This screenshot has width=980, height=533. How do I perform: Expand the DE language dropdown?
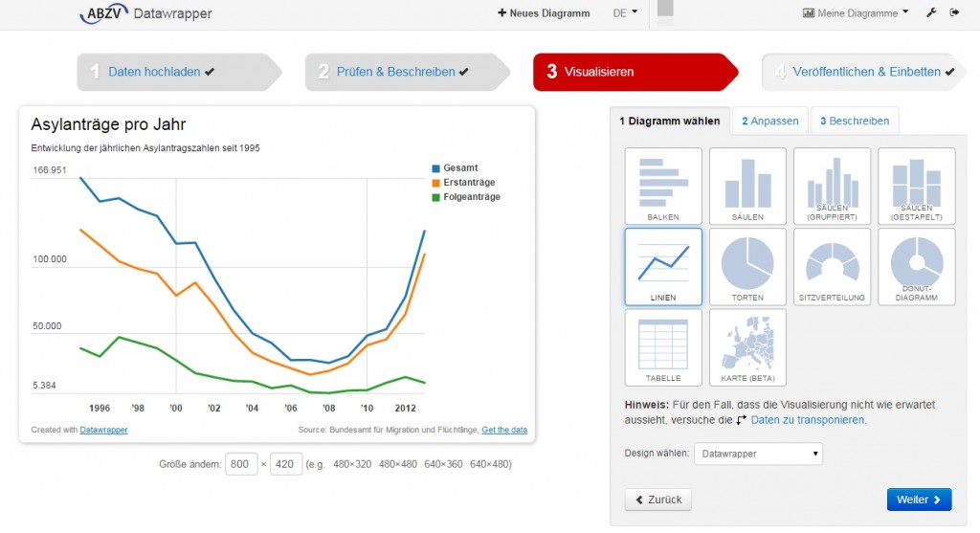pyautogui.click(x=625, y=13)
